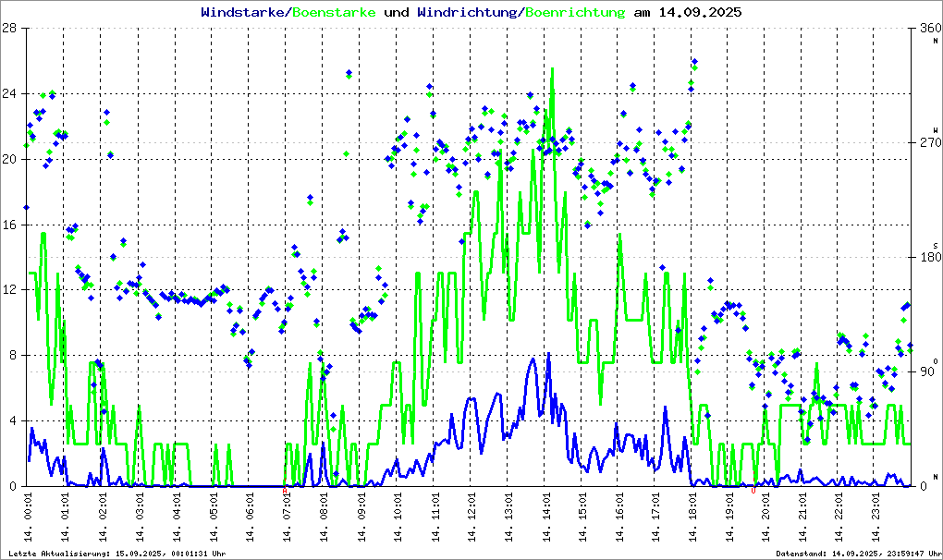This screenshot has height=560, width=943.
Task: Click the '24' wind strength axis label
Action: (9, 93)
